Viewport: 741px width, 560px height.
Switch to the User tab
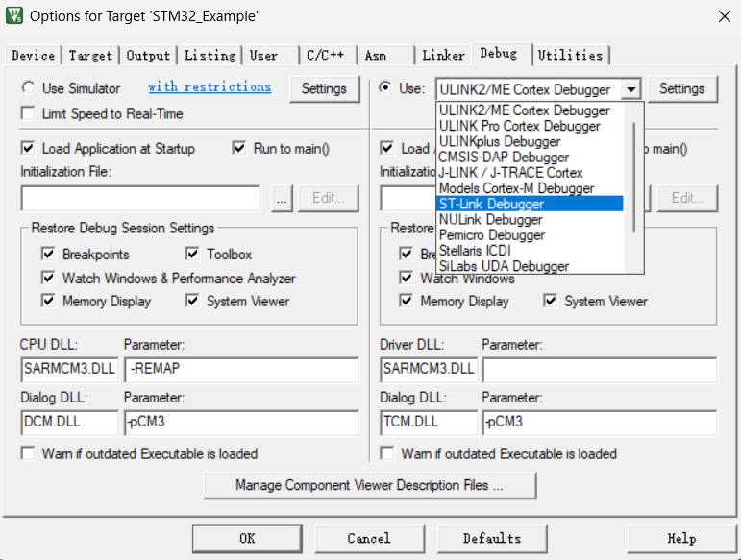tap(271, 56)
